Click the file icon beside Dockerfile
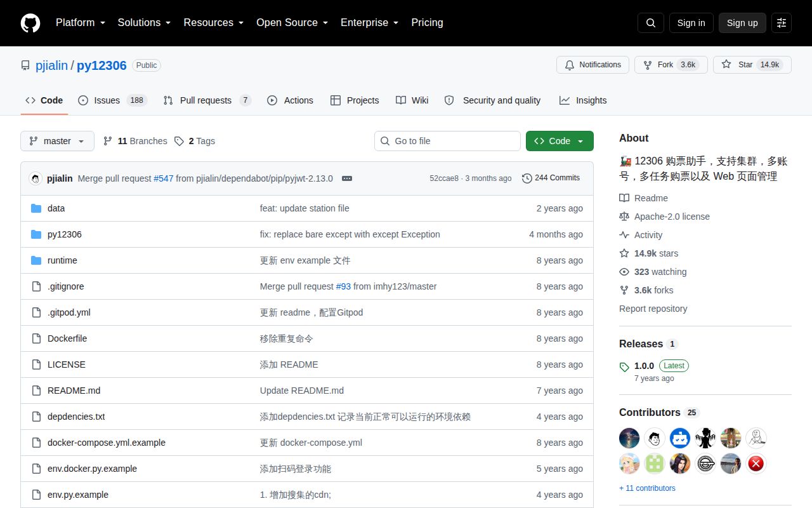Image resolution: width=812 pixels, height=508 pixels. 36,338
